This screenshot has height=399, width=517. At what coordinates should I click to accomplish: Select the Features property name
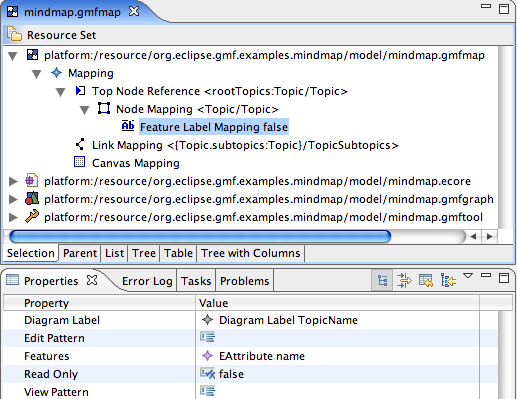[47, 356]
